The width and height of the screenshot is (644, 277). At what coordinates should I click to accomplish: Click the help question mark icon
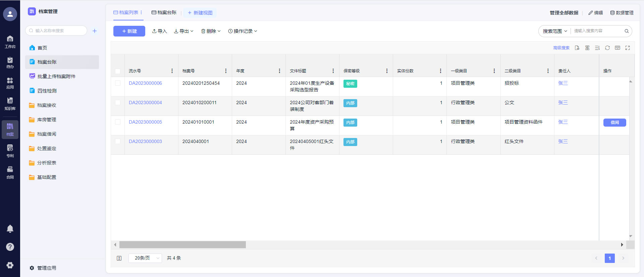click(x=10, y=247)
